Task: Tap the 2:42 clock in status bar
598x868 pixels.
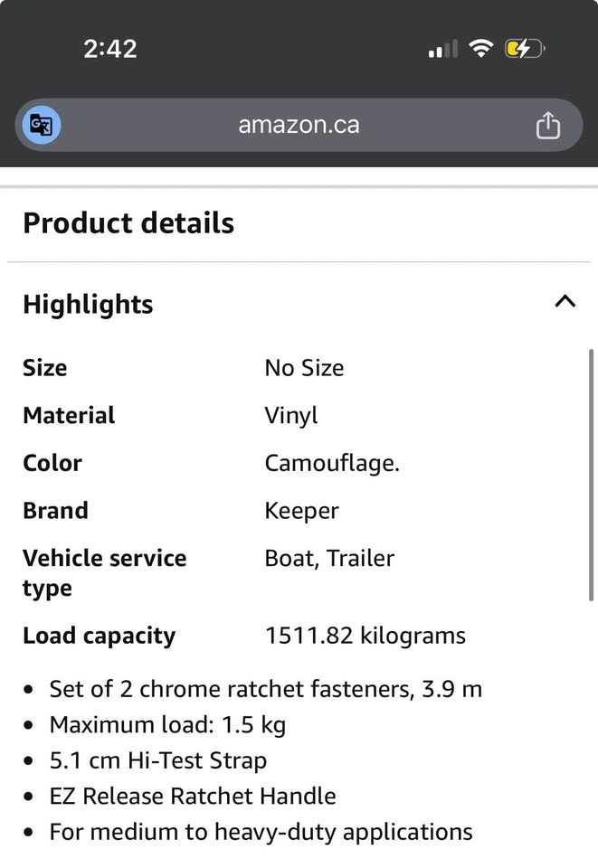Action: point(110,49)
